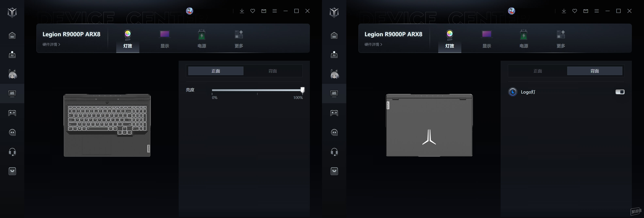Open the anime avatar icon in left sidebar

[13, 74]
